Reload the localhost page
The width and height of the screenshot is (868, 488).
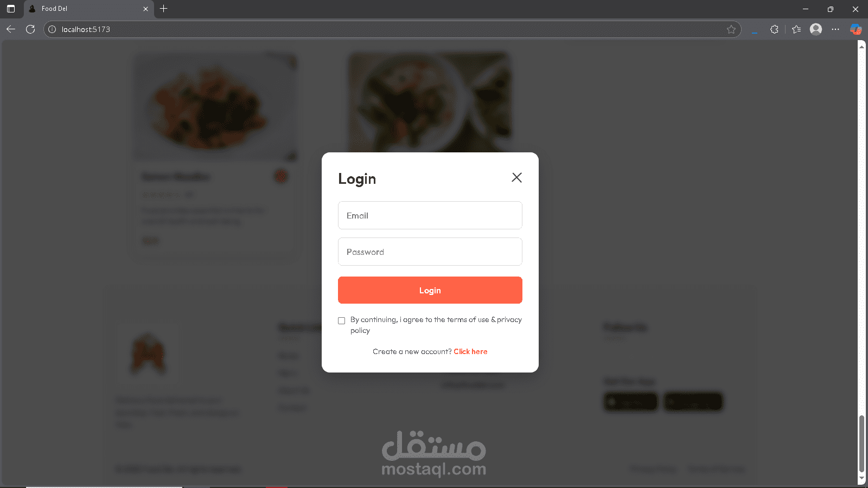pyautogui.click(x=30, y=29)
